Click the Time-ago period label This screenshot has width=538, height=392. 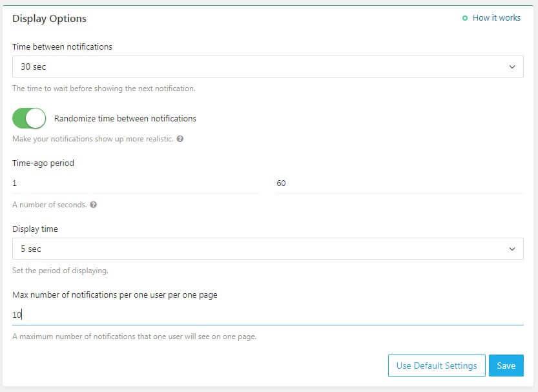[x=43, y=163]
